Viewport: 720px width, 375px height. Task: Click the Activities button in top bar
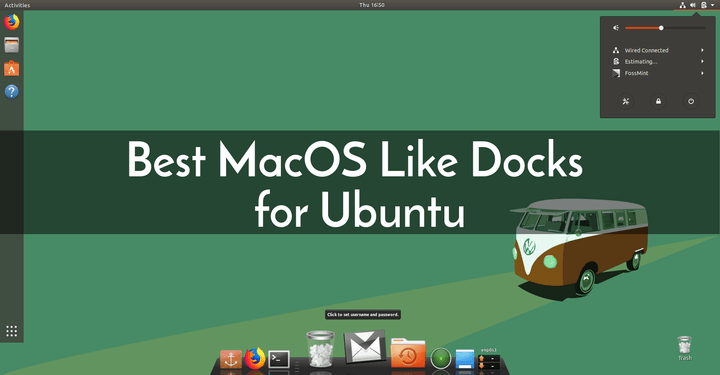tap(17, 5)
